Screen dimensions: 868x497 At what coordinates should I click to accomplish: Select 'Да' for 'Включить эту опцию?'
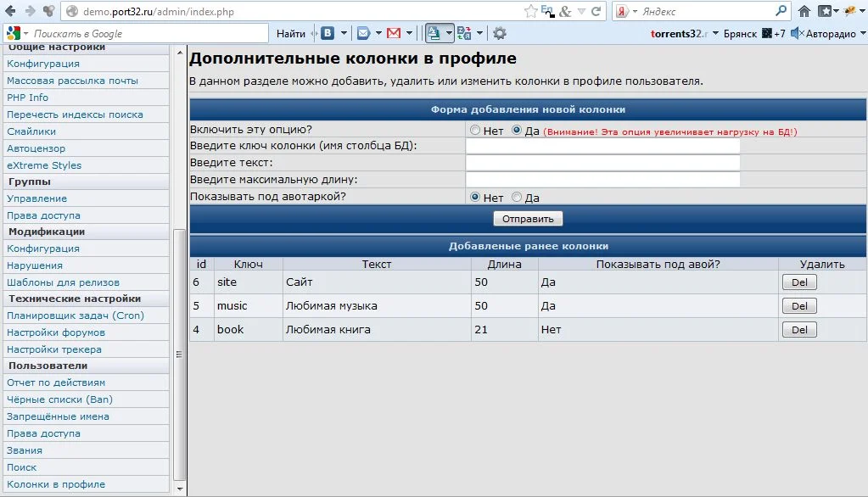pyautogui.click(x=517, y=130)
